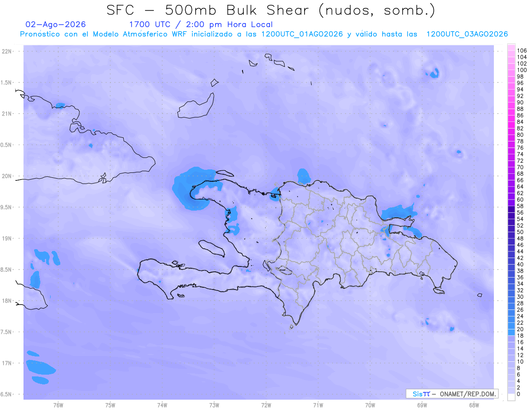Click the '22N' latitude label
This screenshot has width=532, height=411.
click(7, 51)
